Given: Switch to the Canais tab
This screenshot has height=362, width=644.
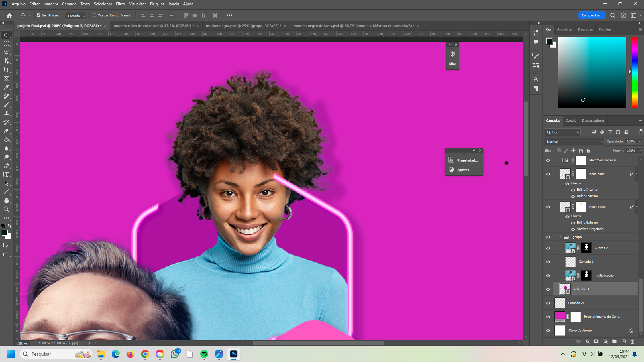Looking at the screenshot, I should tap(571, 121).
